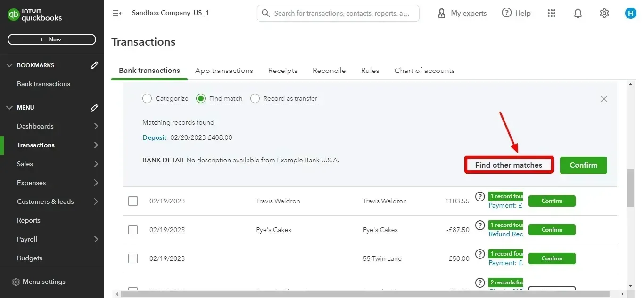
Task: Expand Expenses submenu arrow
Action: click(96, 183)
